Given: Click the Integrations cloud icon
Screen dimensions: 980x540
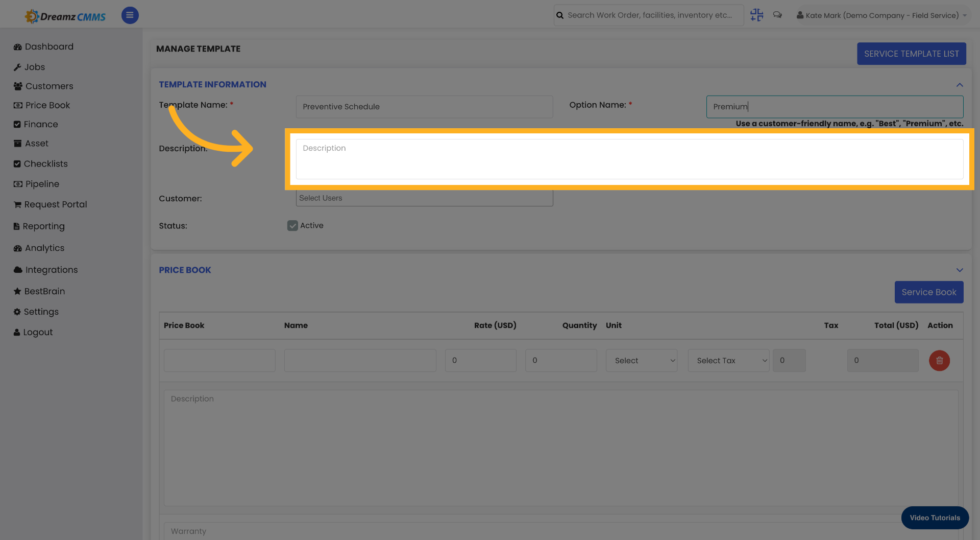Looking at the screenshot, I should [x=17, y=270].
